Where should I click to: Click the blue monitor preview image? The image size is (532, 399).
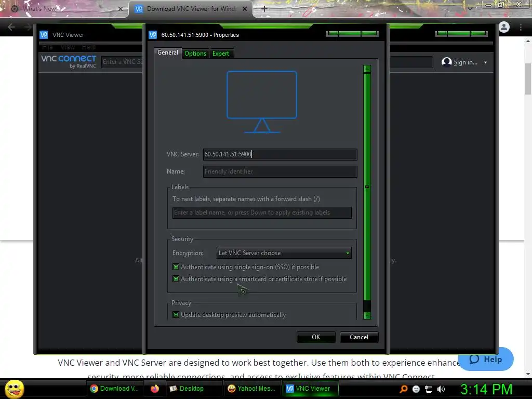pos(262,101)
